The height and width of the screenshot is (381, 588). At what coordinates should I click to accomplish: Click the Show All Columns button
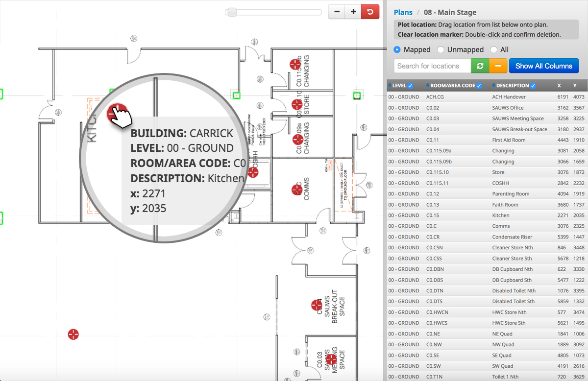[x=543, y=66]
